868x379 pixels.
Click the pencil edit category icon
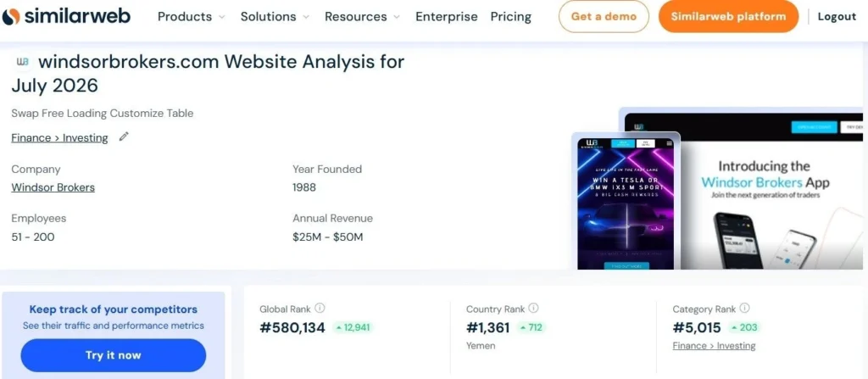click(x=124, y=137)
